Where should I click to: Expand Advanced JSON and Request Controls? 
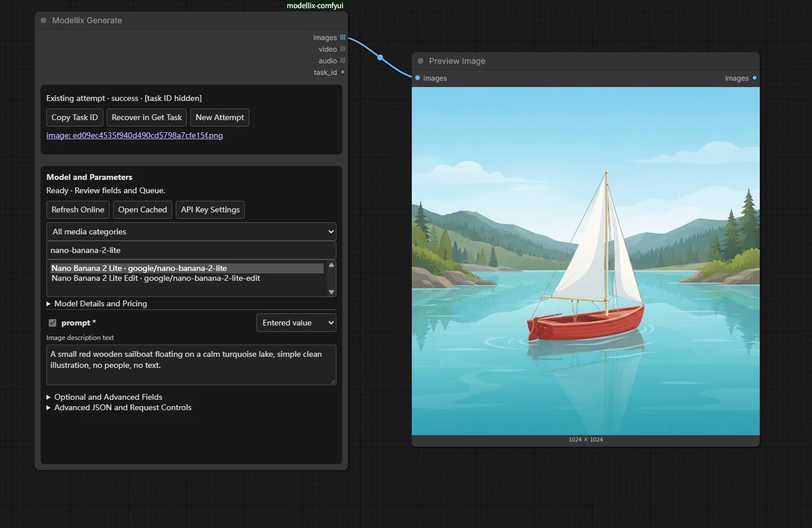click(119, 407)
